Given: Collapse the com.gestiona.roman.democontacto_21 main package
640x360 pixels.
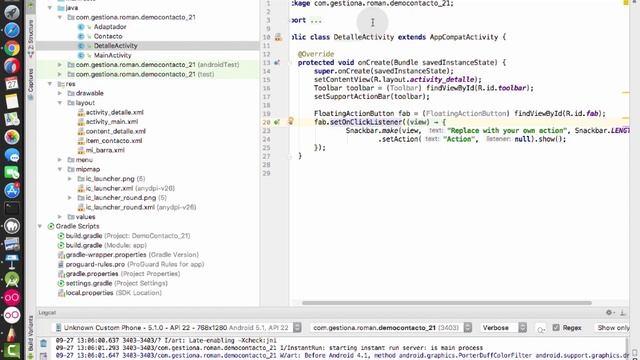Looking at the screenshot, I should point(60,17).
